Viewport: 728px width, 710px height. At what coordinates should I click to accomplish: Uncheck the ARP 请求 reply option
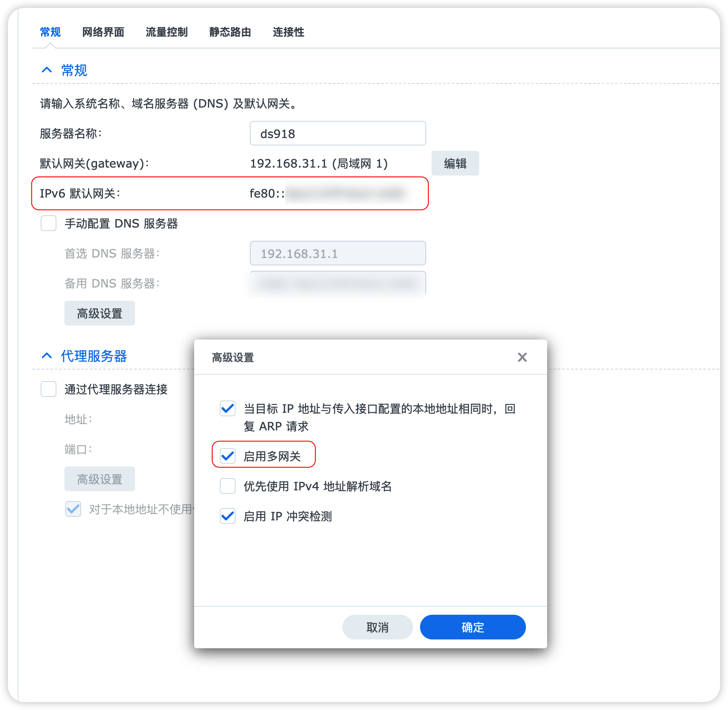pos(228,409)
